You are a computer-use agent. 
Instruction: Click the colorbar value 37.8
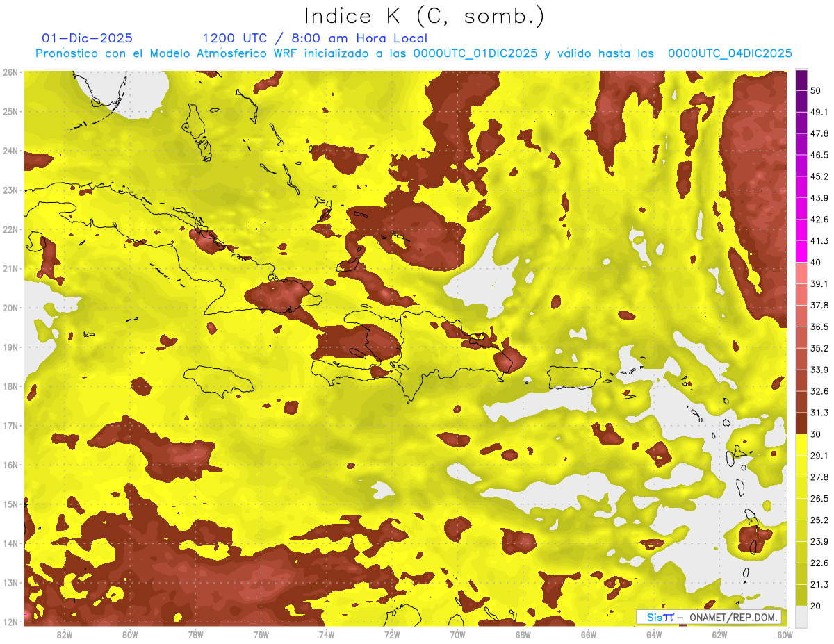[819, 305]
